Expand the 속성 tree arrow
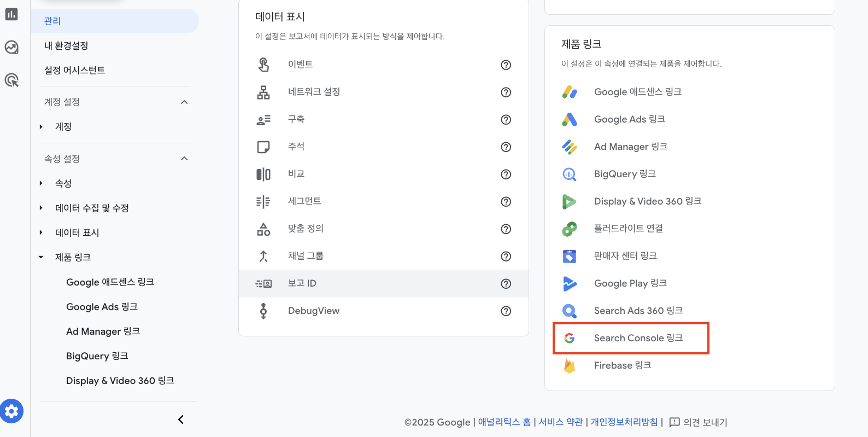Viewport: 868px width, 437px height. tap(41, 183)
